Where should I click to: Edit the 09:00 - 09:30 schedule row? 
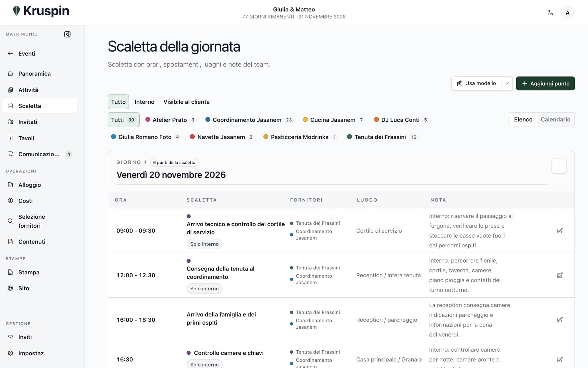tap(560, 231)
